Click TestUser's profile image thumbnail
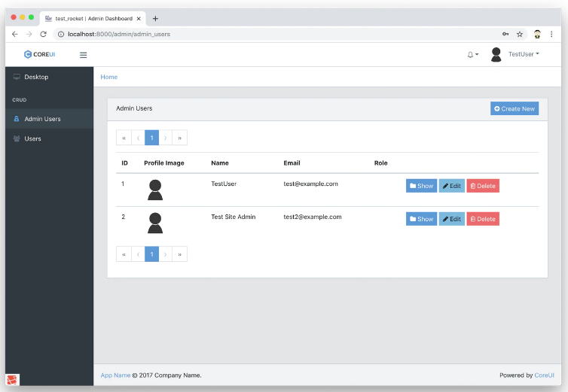 pyautogui.click(x=155, y=190)
